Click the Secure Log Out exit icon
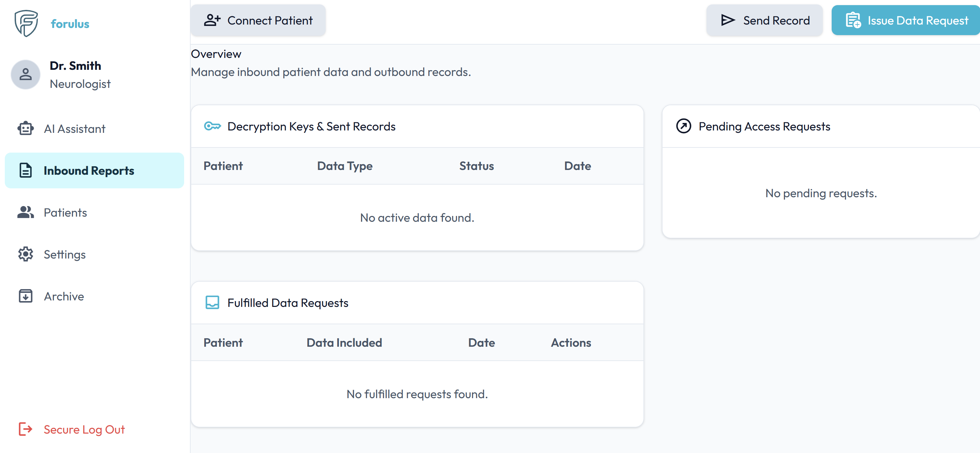980x453 pixels. click(x=26, y=429)
